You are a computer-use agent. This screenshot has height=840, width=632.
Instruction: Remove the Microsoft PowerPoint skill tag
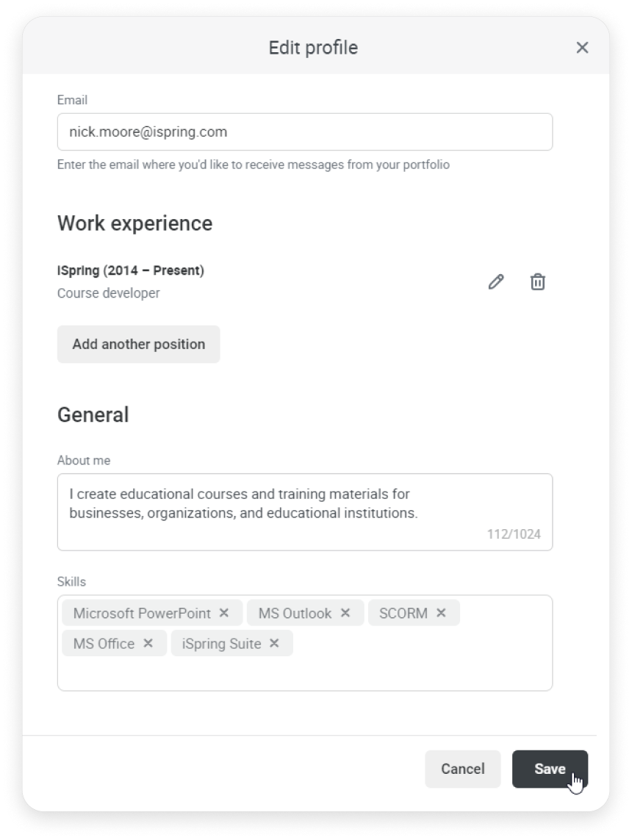pyautogui.click(x=224, y=613)
